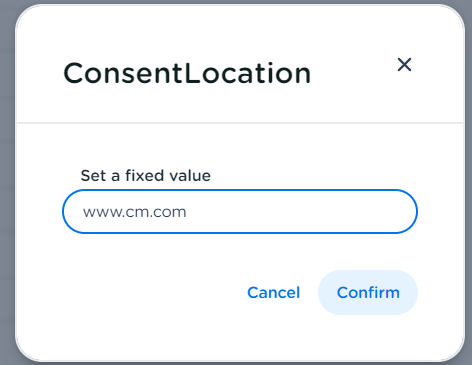472x365 pixels.
Task: Click the www.cm.com placeholder text
Action: pos(135,212)
